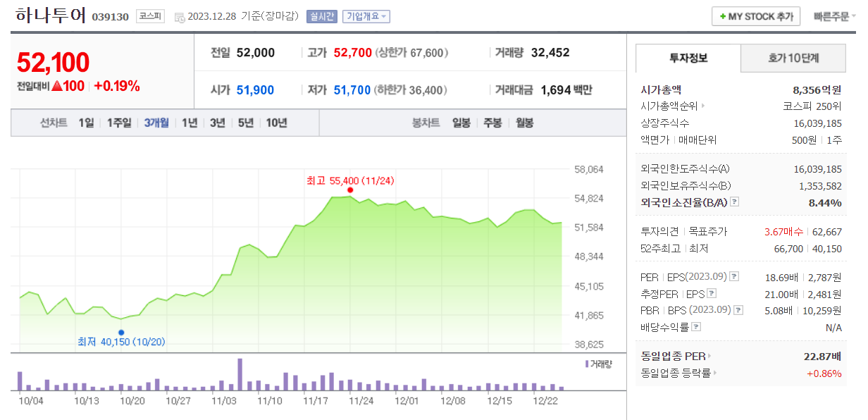The width and height of the screenshot is (868, 420).
Task: Click the 코스피 market label
Action: point(150,16)
